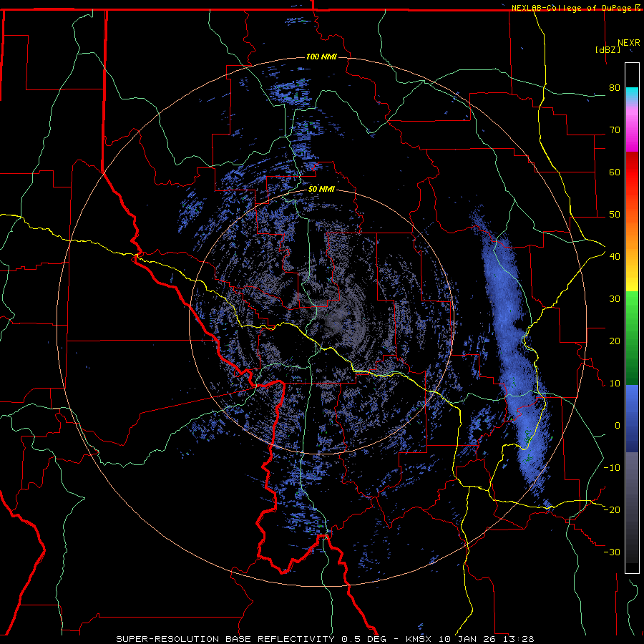The width and height of the screenshot is (644, 644).
Task: Click the 40 dBZ scale value
Action: coord(615,256)
